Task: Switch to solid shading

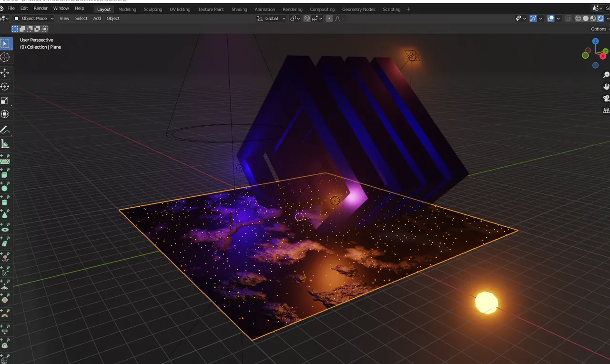Action: click(x=586, y=19)
